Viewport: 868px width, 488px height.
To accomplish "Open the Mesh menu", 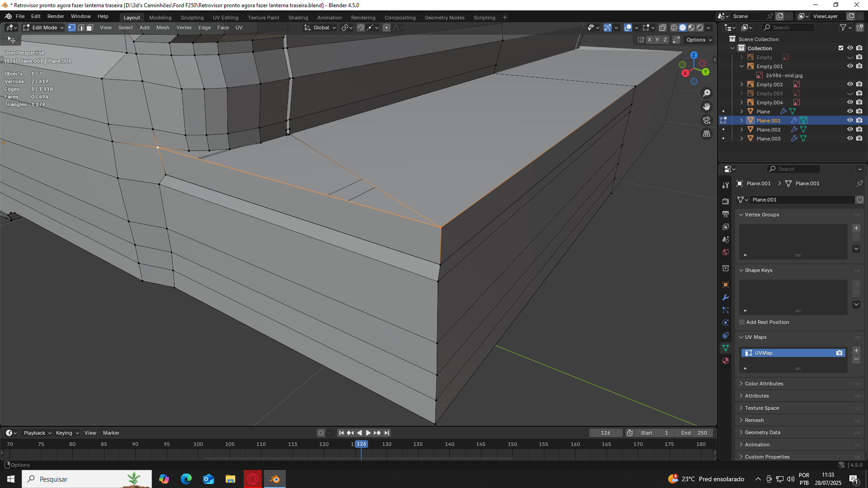I will pyautogui.click(x=162, y=28).
